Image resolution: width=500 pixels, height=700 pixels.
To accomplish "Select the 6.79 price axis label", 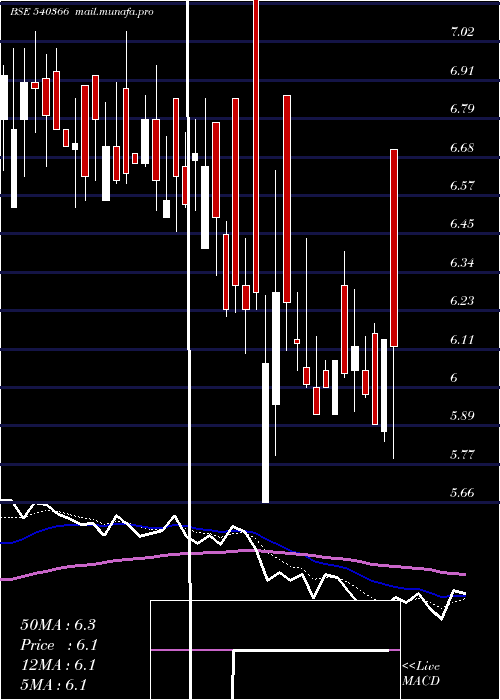I will 462,109.
